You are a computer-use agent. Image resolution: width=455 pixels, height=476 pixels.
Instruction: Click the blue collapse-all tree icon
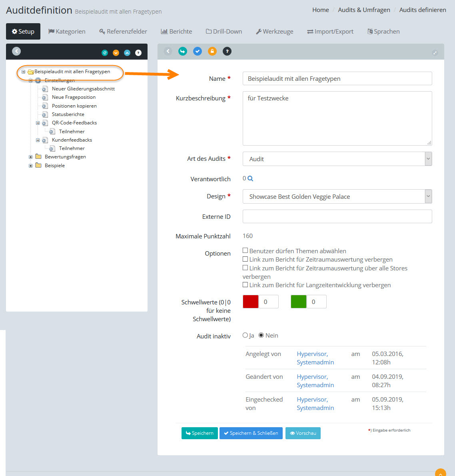[127, 53]
